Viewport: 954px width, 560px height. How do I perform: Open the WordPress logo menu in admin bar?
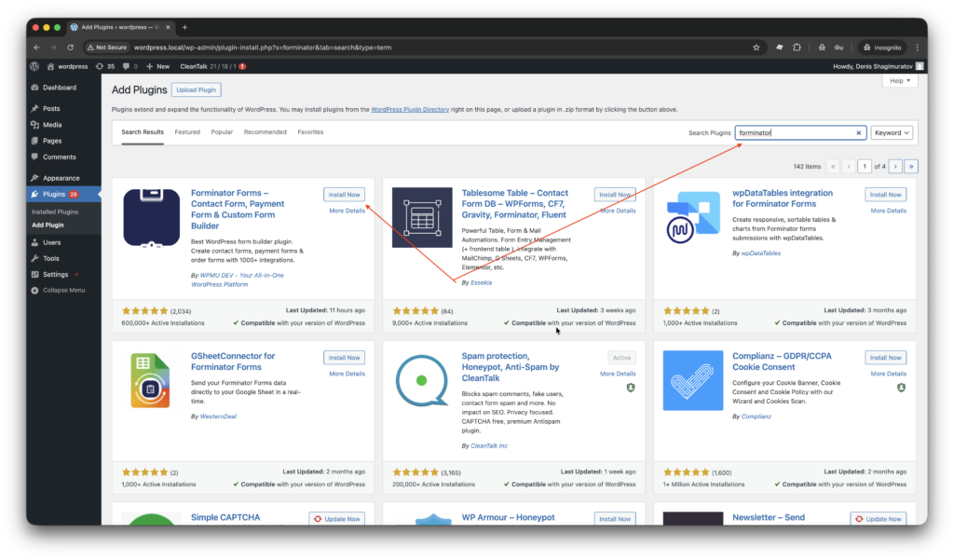[x=34, y=66]
